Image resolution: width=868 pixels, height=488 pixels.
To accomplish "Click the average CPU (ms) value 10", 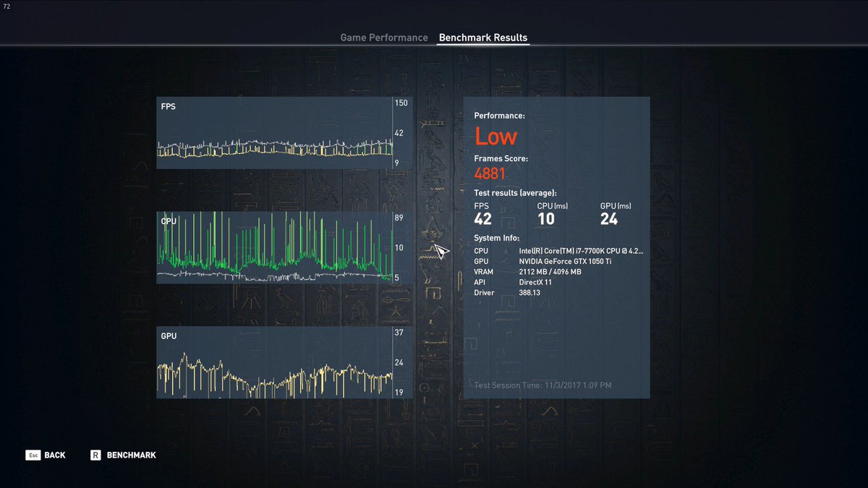I will pos(546,219).
